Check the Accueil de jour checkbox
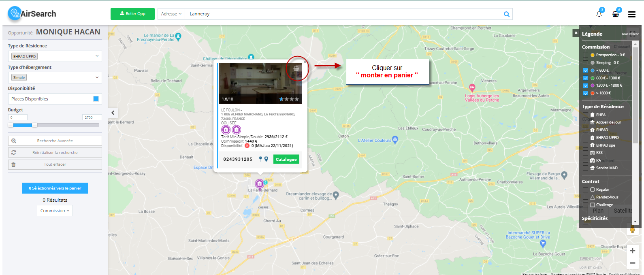 click(x=585, y=122)
